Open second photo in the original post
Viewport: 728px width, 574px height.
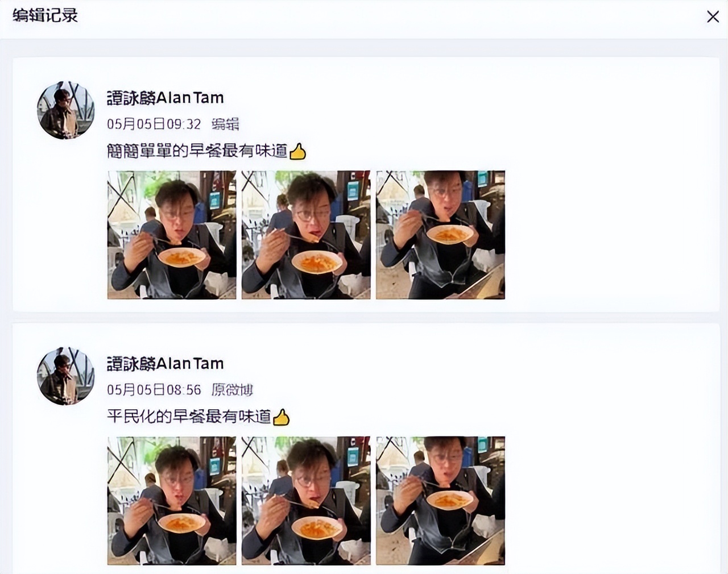click(x=306, y=501)
